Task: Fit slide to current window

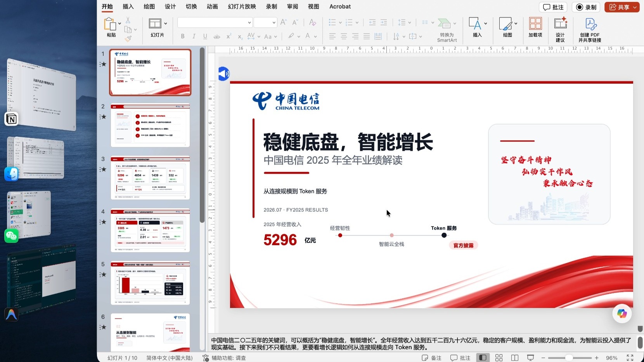Action: click(630, 358)
